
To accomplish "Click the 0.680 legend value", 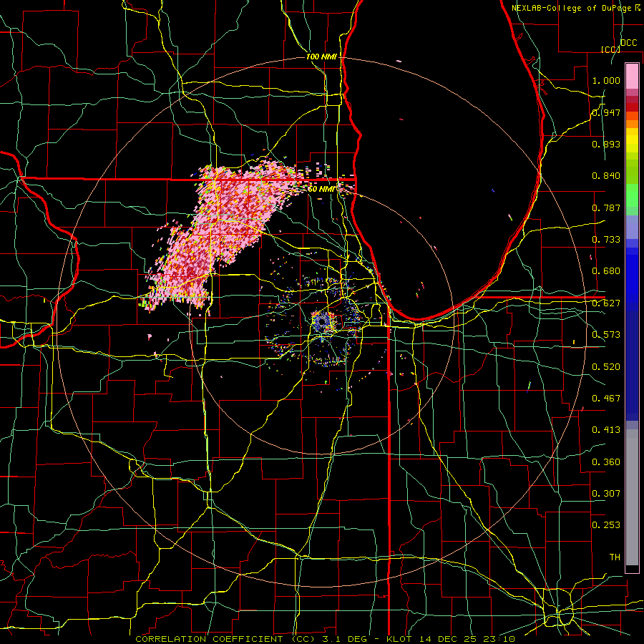I will point(606,271).
